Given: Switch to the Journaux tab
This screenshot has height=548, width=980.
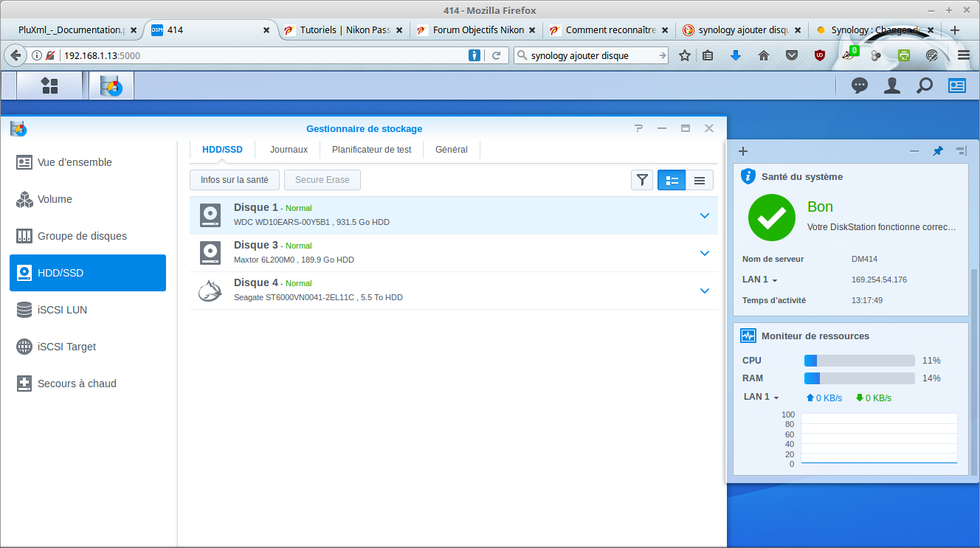Looking at the screenshot, I should (x=289, y=150).
